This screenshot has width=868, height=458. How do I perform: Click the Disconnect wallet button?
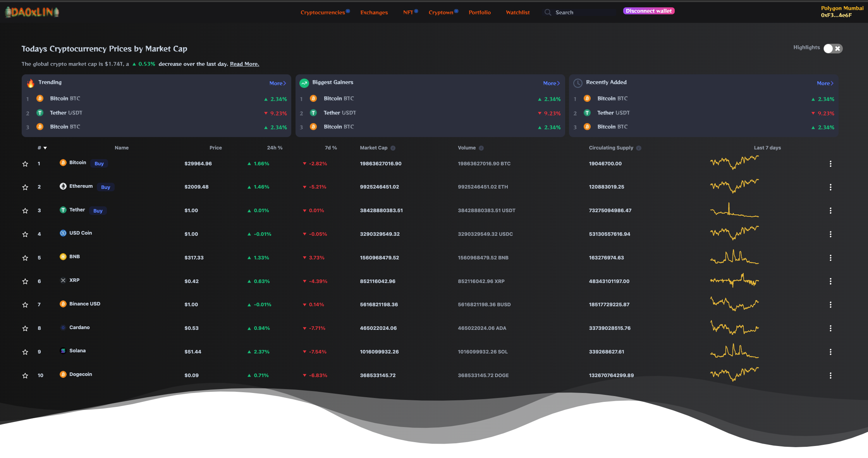pyautogui.click(x=649, y=11)
